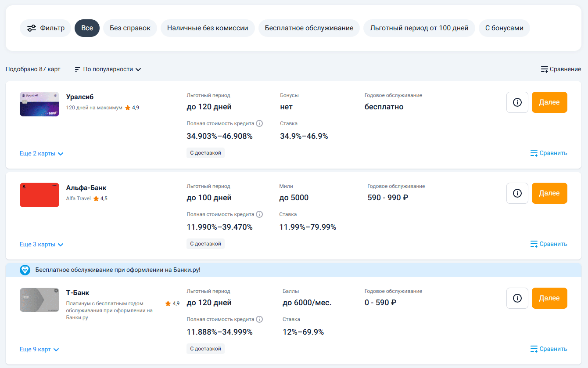Click the Alfa Travel card name

click(79, 198)
